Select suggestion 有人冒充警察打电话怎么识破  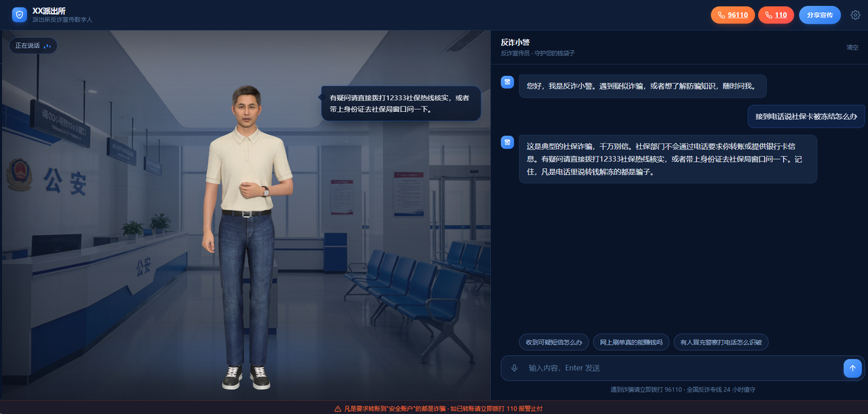click(721, 342)
